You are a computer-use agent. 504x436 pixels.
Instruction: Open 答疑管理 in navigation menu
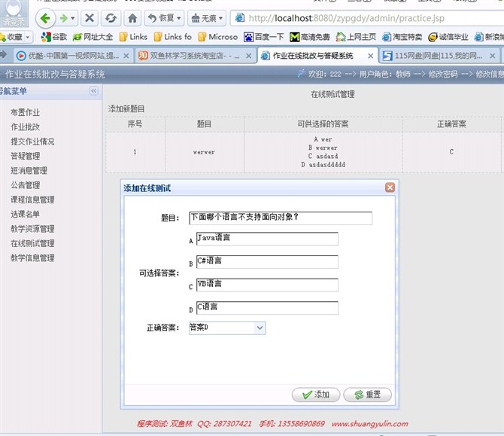pos(25,156)
